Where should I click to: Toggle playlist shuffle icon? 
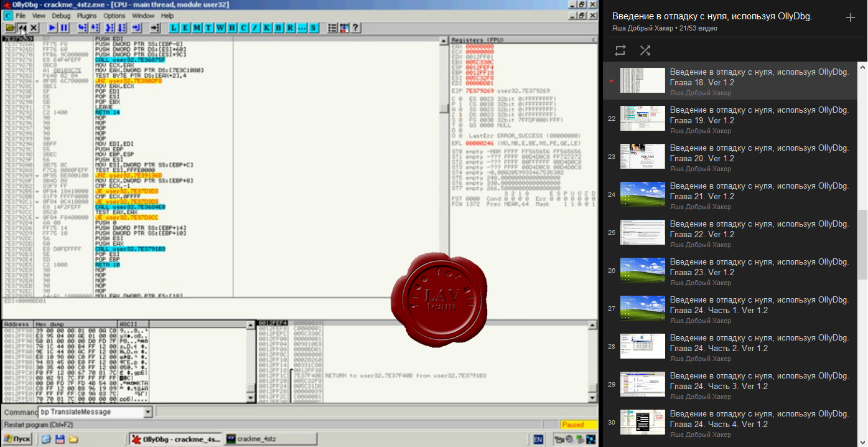645,50
